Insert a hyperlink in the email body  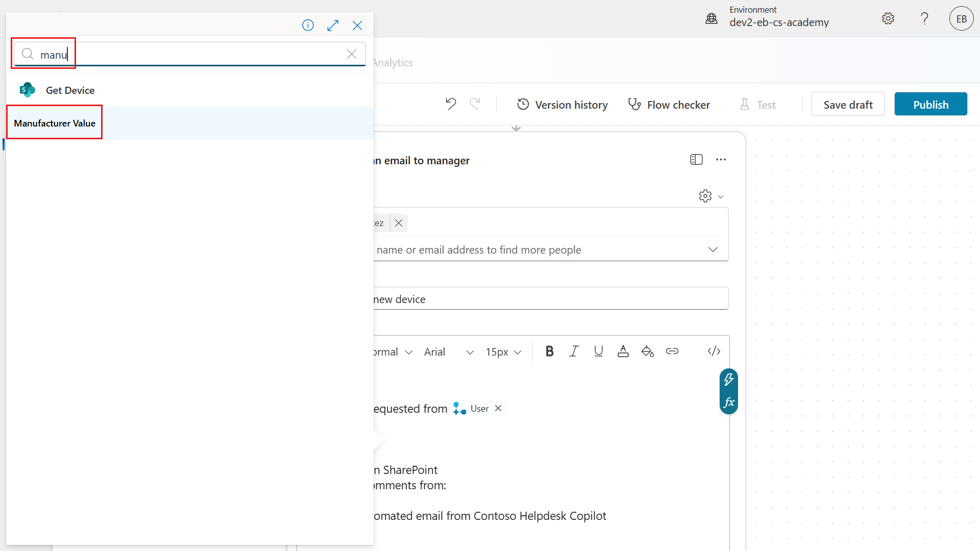pyautogui.click(x=672, y=351)
